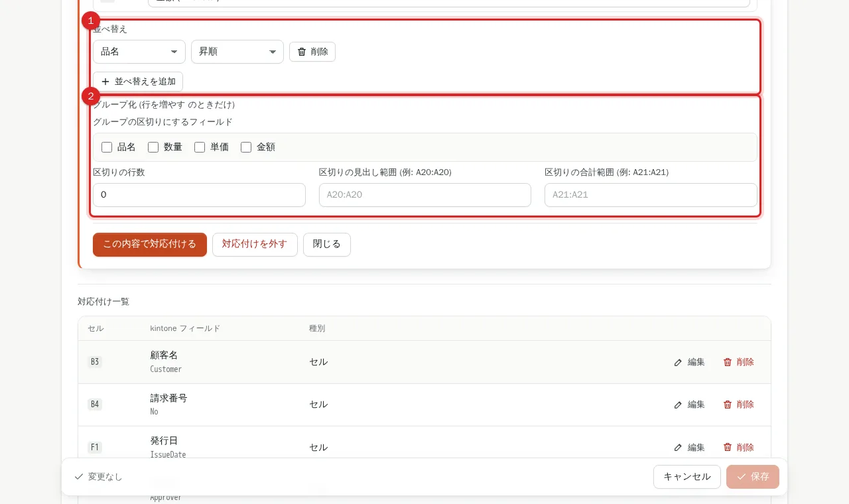Click the IssueDate field code text
Screen dimensions: 849x504
168,455
